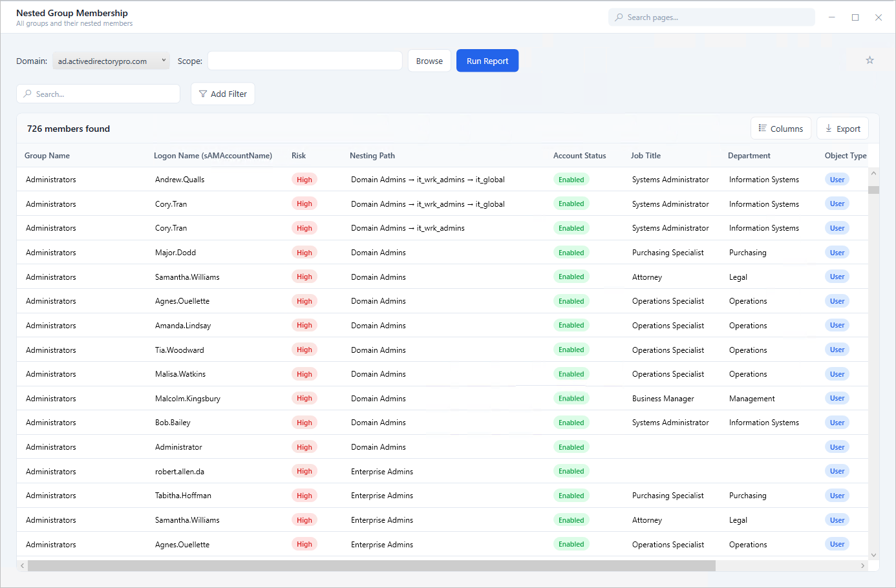Select Tabitha.Hoffman logon name
Viewport: 896px width, 588px height.
(x=183, y=496)
